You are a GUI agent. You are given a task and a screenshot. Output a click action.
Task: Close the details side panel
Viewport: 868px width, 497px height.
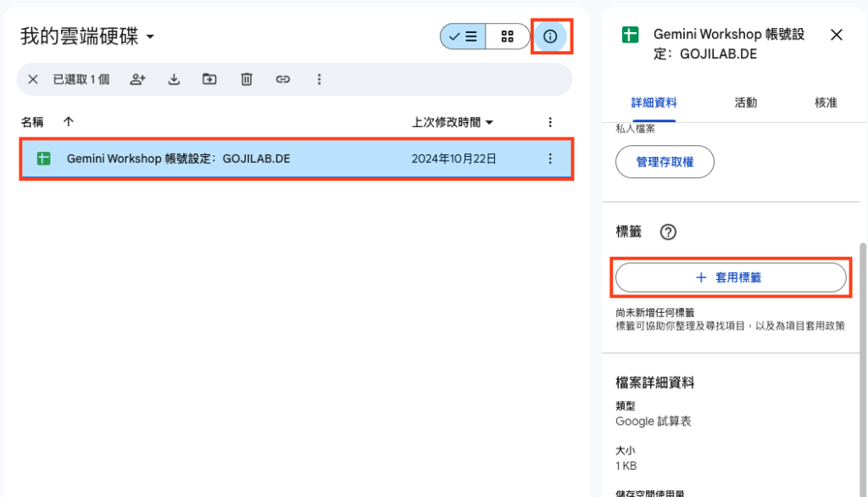[x=837, y=35]
